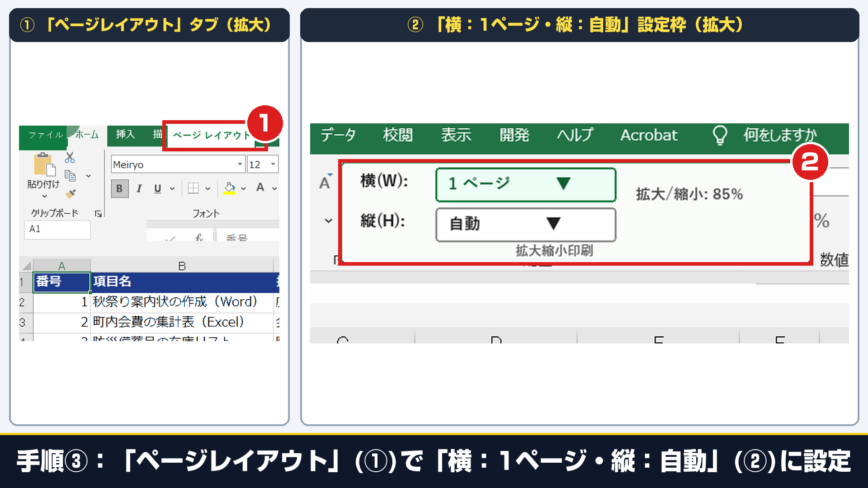Open the ファイル tab

pos(46,135)
